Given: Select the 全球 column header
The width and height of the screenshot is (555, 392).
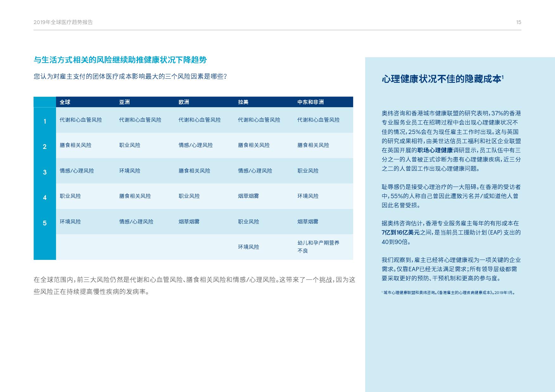Looking at the screenshot, I should pos(65,102).
